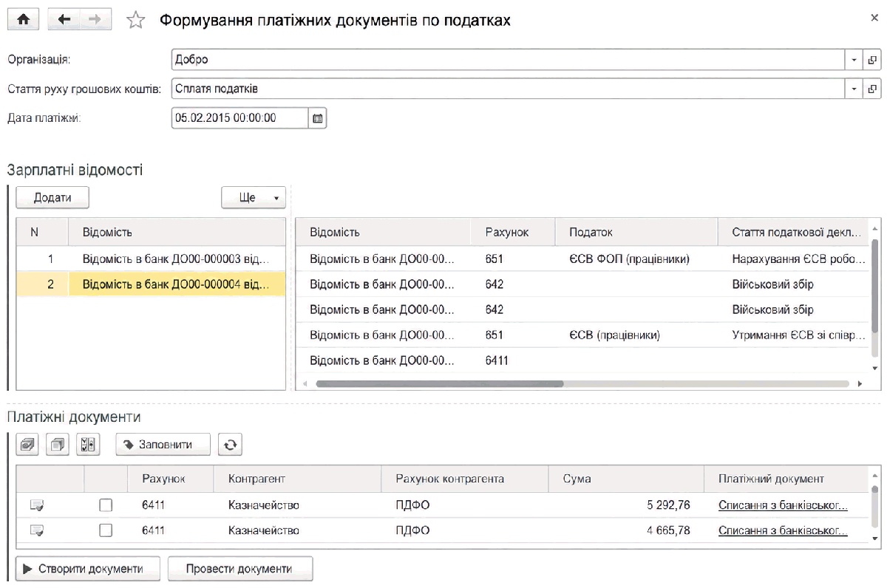Click right arrow of horizontal scrollbar
The height and width of the screenshot is (588, 887).
860,384
